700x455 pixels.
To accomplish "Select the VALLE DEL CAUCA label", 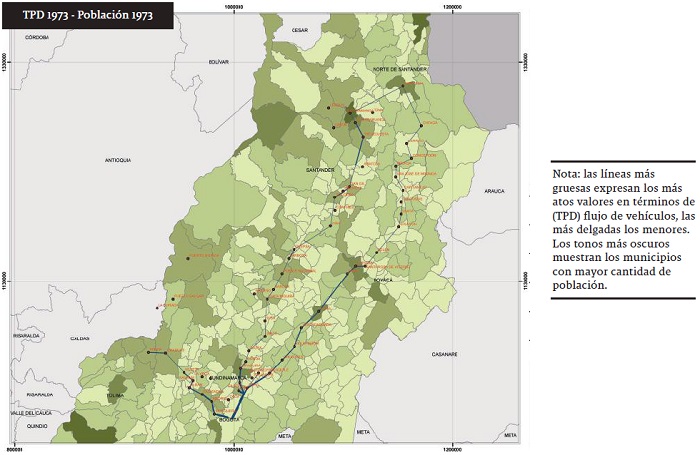I will (30, 412).
